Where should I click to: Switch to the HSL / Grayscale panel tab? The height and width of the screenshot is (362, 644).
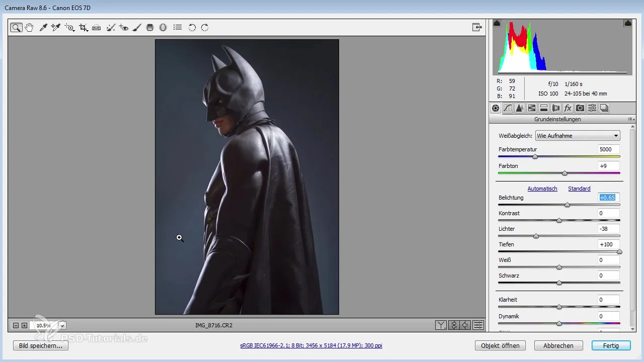click(x=532, y=108)
